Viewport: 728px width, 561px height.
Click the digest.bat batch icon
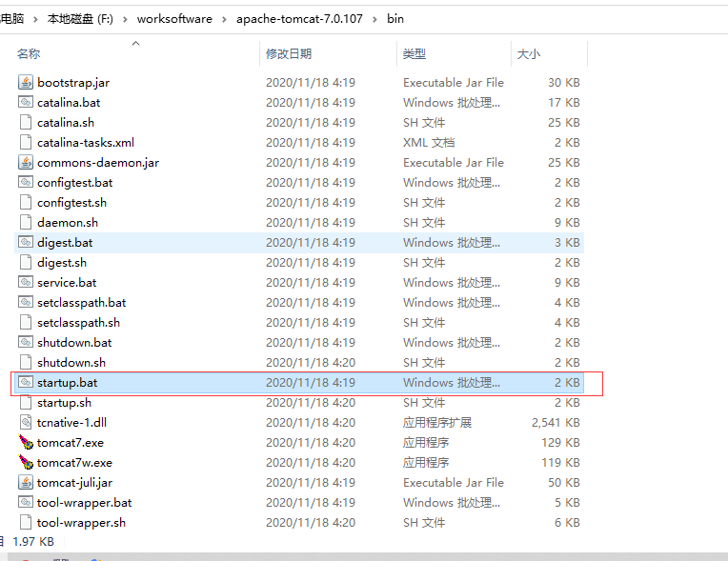(26, 242)
